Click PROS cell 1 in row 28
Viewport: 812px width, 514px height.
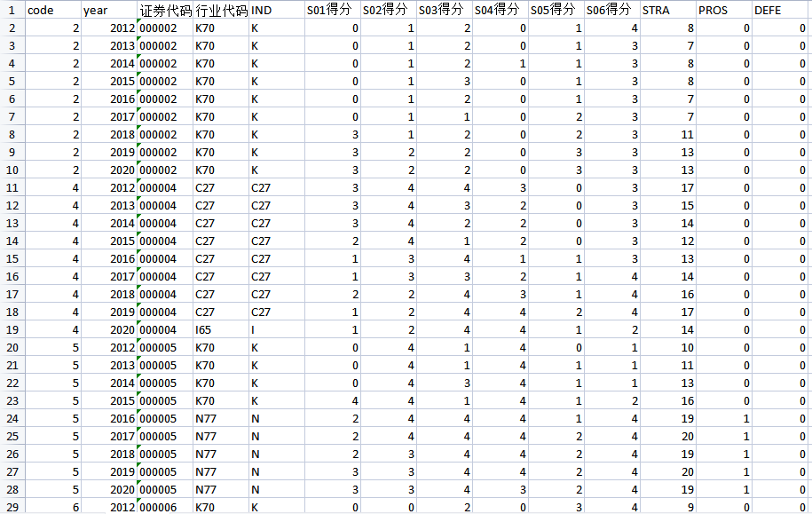point(724,489)
